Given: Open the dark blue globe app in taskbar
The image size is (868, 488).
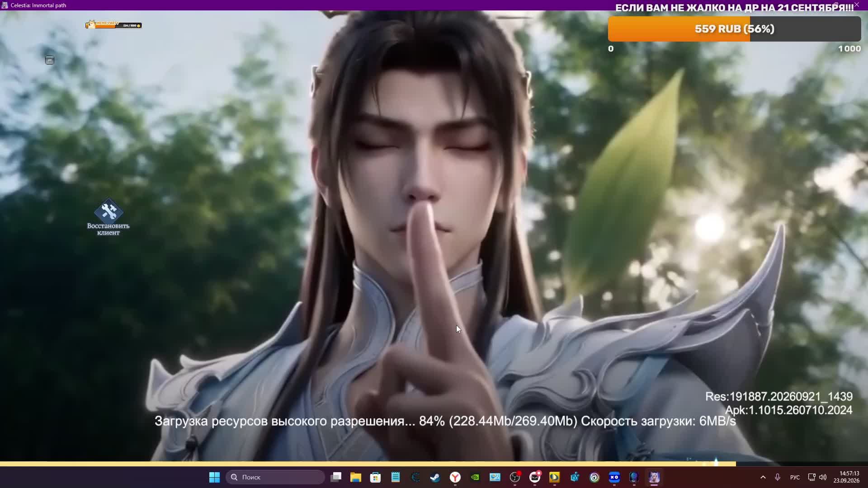Looking at the screenshot, I should click(x=634, y=477).
